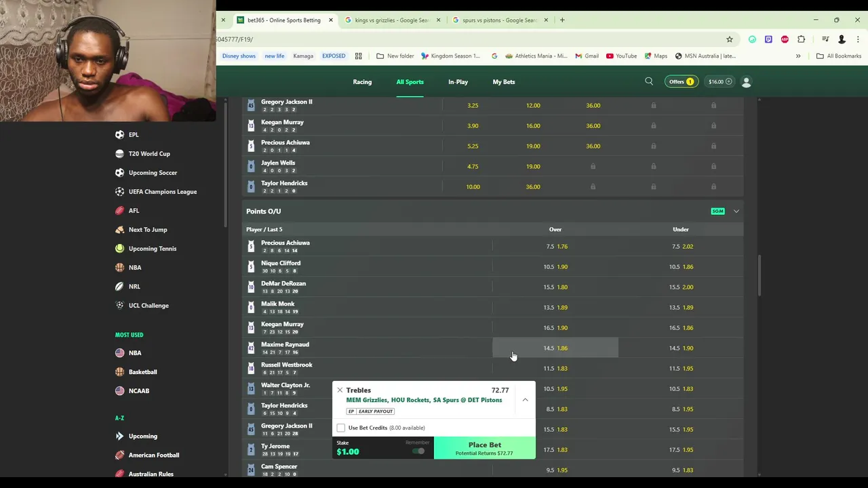Open the Offers button

pyautogui.click(x=681, y=82)
